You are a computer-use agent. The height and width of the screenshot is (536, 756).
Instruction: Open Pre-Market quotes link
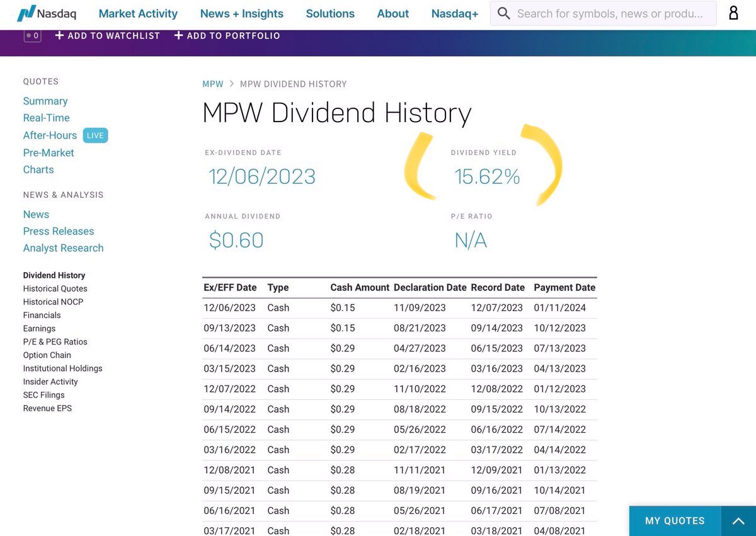[x=49, y=152]
